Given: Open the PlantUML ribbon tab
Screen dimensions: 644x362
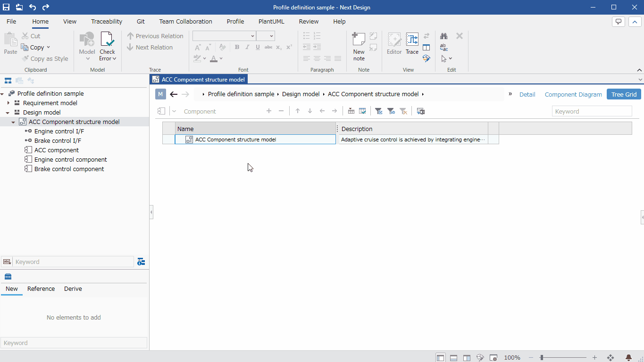Looking at the screenshot, I should coord(272,21).
